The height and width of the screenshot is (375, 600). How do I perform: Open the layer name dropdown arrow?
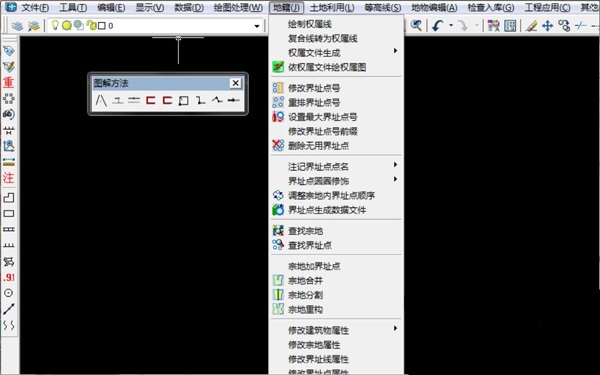pos(257,26)
